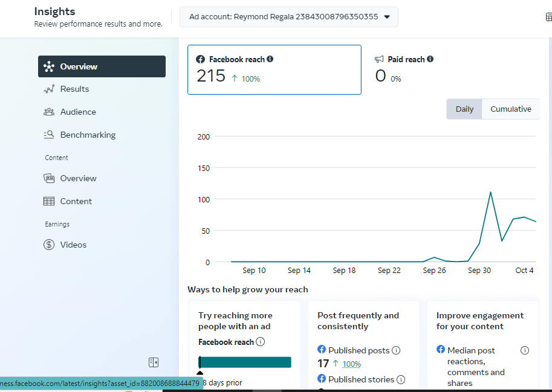
Task: Select Content under Content section
Action: (76, 201)
